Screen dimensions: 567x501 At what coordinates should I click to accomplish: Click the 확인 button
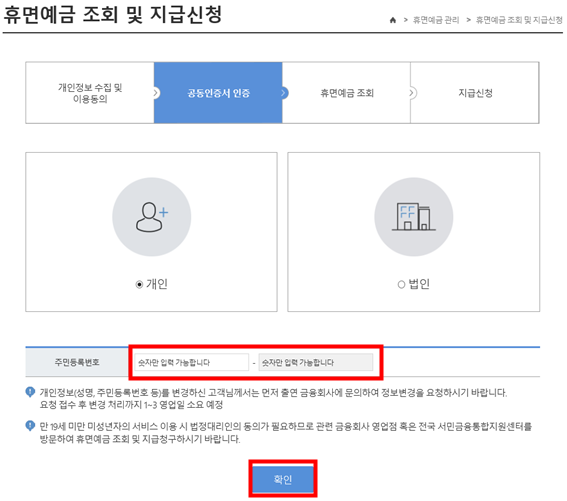(x=283, y=479)
